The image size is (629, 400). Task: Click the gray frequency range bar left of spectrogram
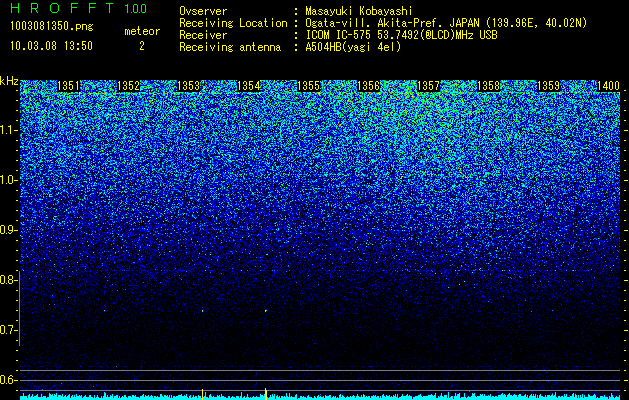[x=20, y=308]
